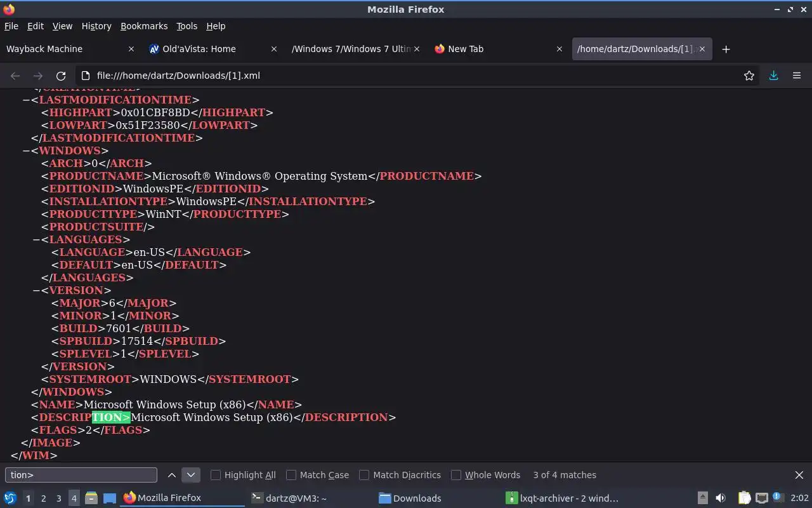Switch to virtual desktop 3
812x508 pixels.
tap(58, 498)
